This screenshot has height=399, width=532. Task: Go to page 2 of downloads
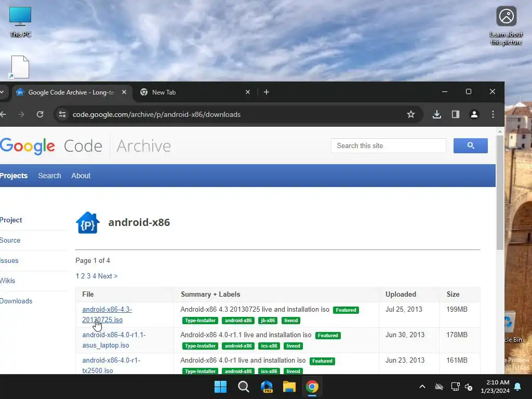(x=83, y=276)
